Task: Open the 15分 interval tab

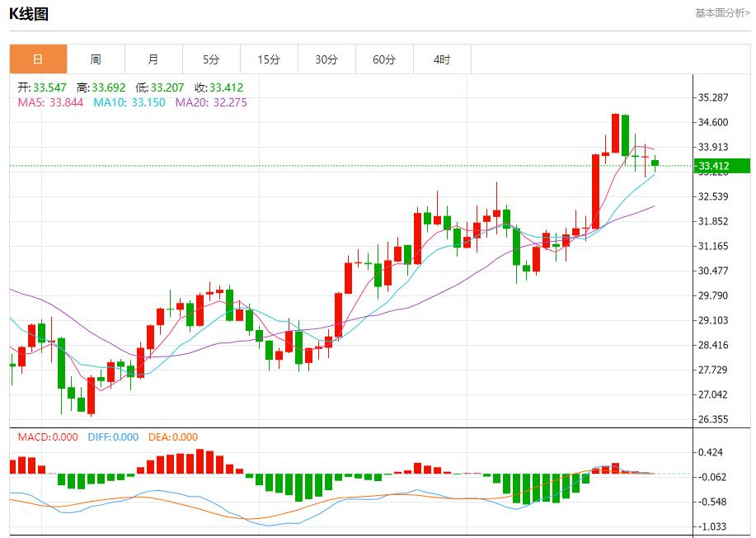Action: (x=269, y=59)
